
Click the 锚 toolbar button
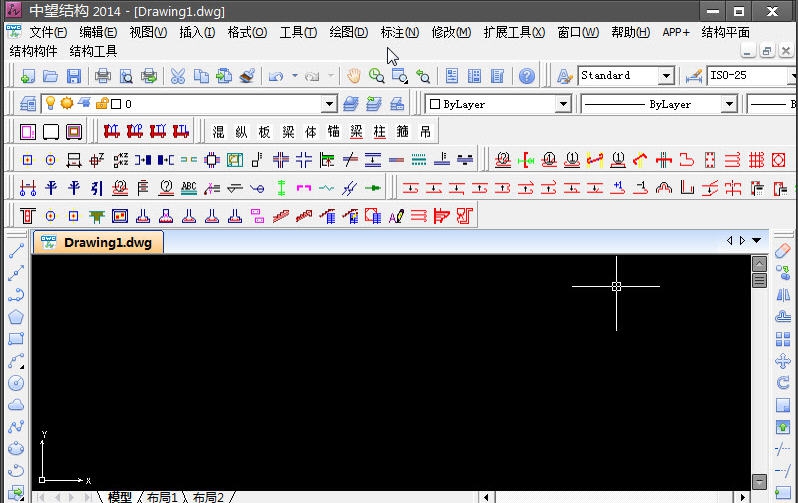pyautogui.click(x=333, y=132)
